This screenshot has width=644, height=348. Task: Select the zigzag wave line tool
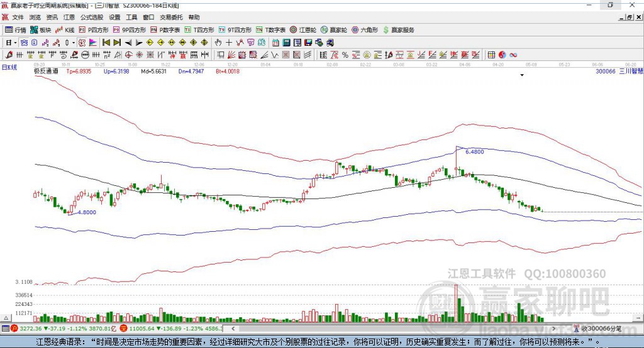coord(274,55)
